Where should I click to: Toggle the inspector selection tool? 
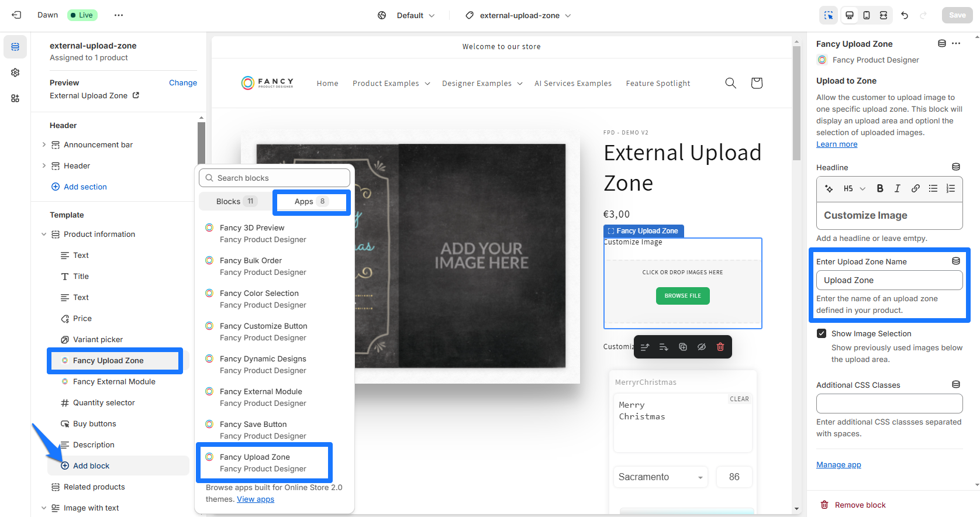[x=829, y=15]
